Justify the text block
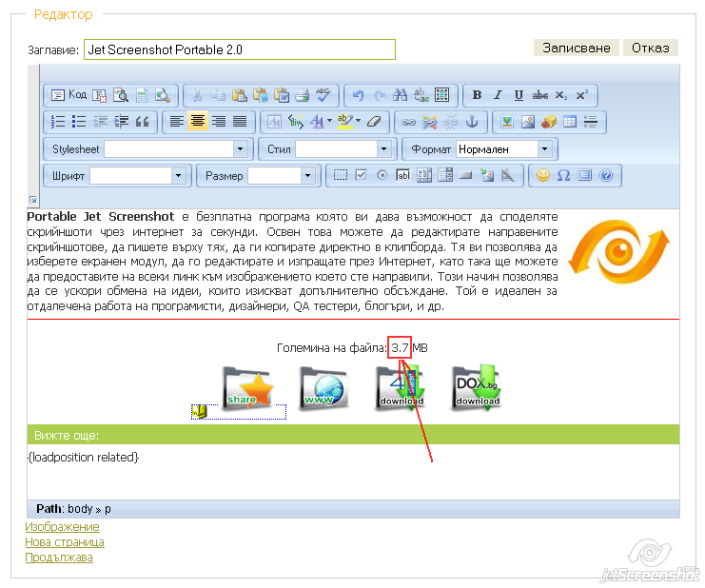 [240, 122]
